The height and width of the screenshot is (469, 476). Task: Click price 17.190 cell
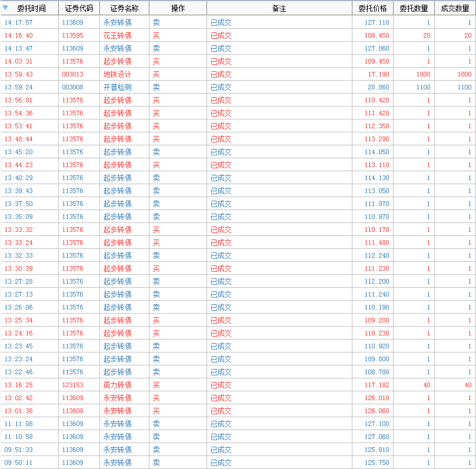pos(378,74)
